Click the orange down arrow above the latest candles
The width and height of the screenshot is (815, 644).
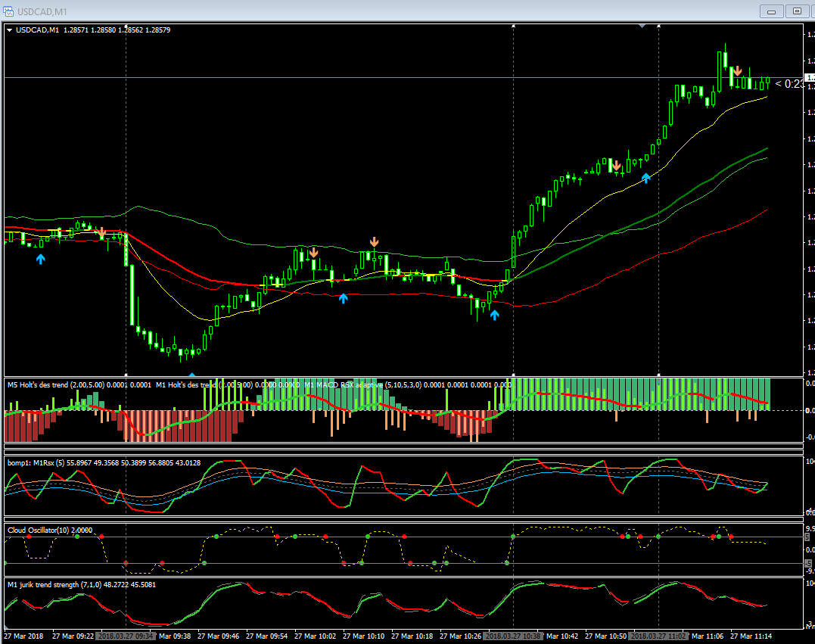click(737, 70)
